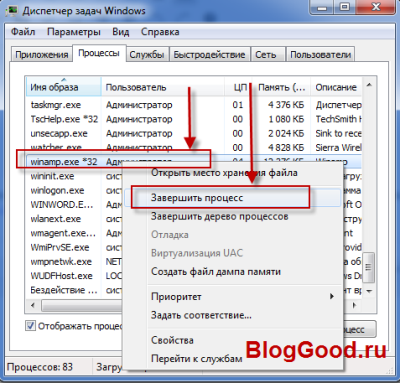The image size is (400, 383).
Task: Open the Файл menu
Action: click(23, 32)
